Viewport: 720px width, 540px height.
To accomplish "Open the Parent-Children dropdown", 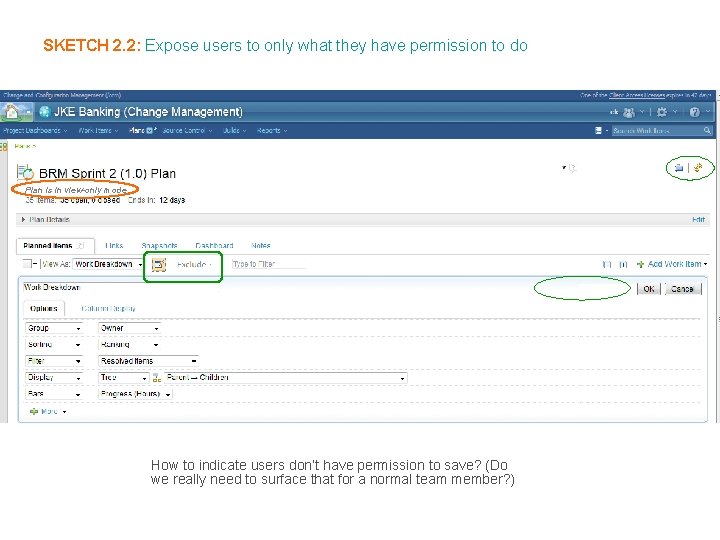I will click(x=285, y=377).
